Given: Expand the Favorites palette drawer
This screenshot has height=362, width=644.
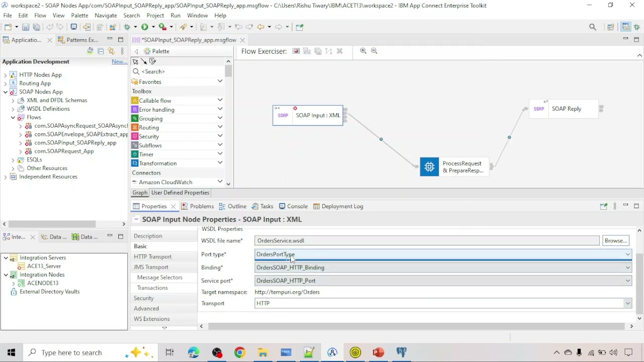Looking at the screenshot, I should pyautogui.click(x=220, y=81).
